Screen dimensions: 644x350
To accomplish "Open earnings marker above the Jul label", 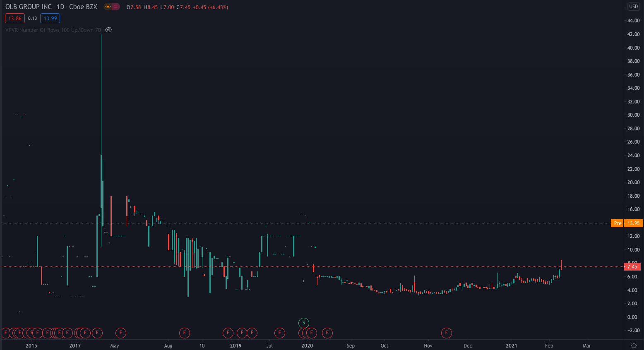I will 280,333.
